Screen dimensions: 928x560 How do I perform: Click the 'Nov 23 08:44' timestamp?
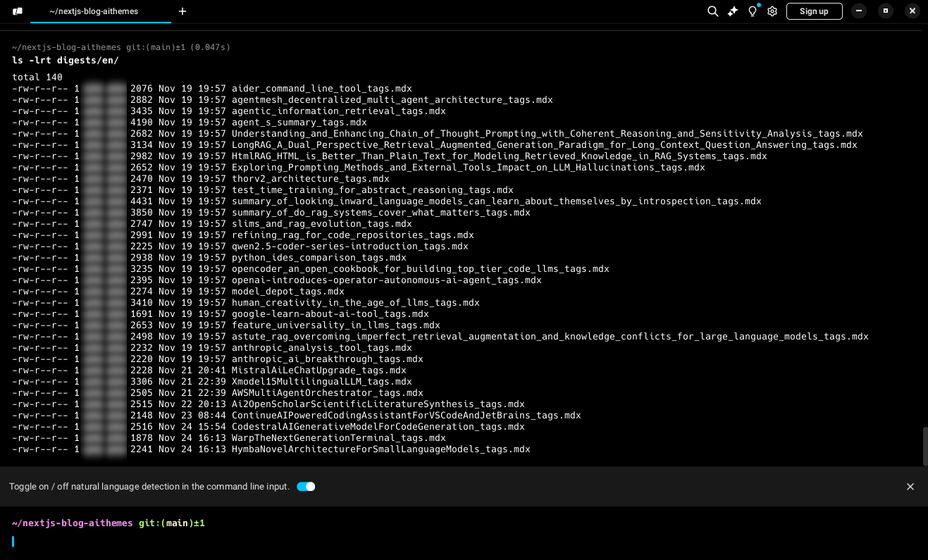[192, 416]
